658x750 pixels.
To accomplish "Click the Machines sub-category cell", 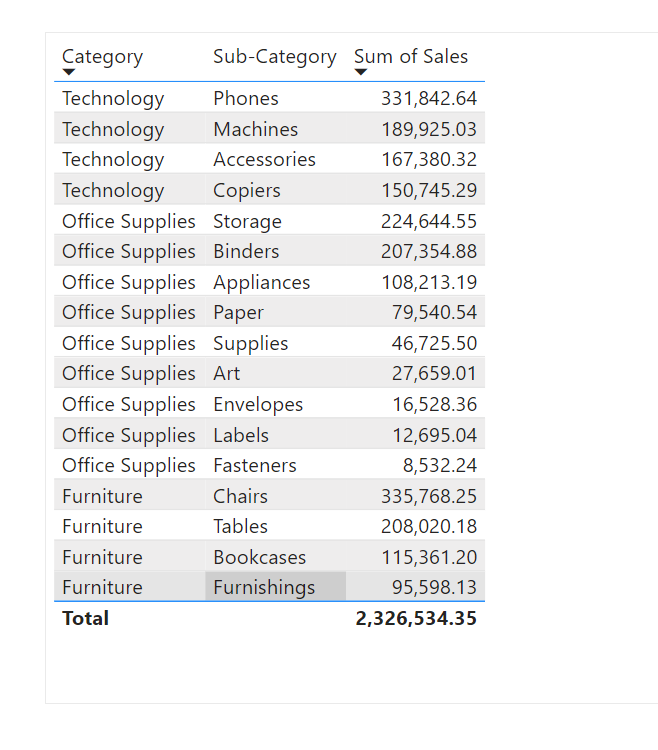I will pyautogui.click(x=255, y=129).
